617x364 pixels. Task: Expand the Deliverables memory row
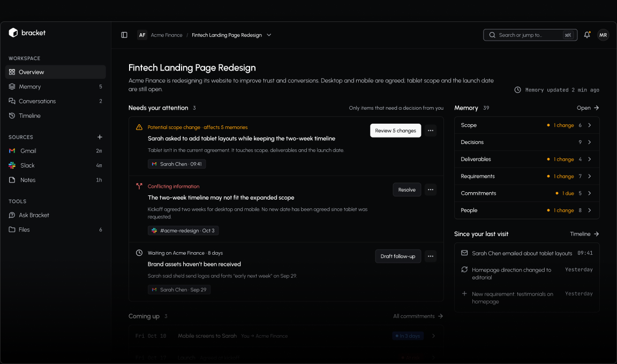[x=527, y=159]
